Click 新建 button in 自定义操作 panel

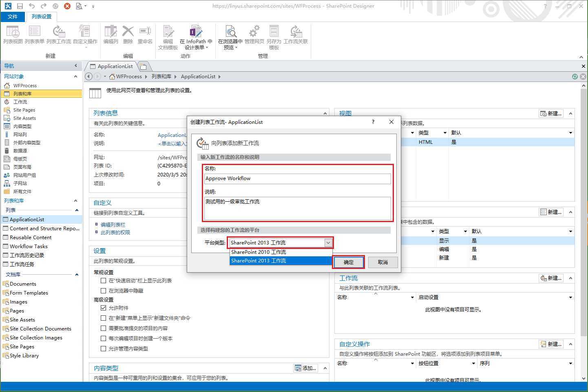(x=551, y=344)
